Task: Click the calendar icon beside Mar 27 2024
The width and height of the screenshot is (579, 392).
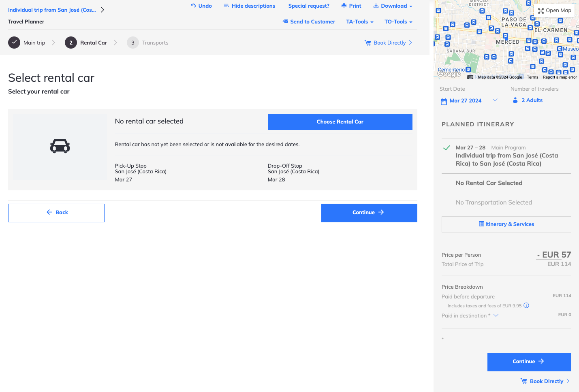Action: [444, 101]
